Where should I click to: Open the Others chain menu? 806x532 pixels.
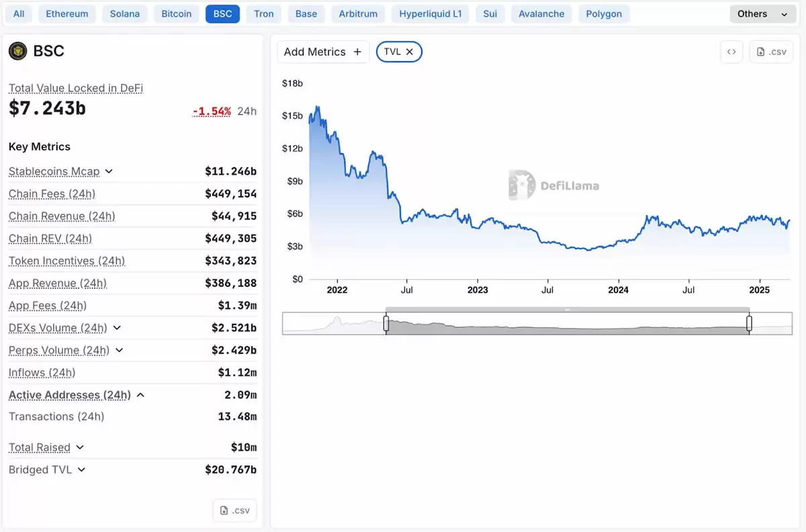pyautogui.click(x=762, y=13)
